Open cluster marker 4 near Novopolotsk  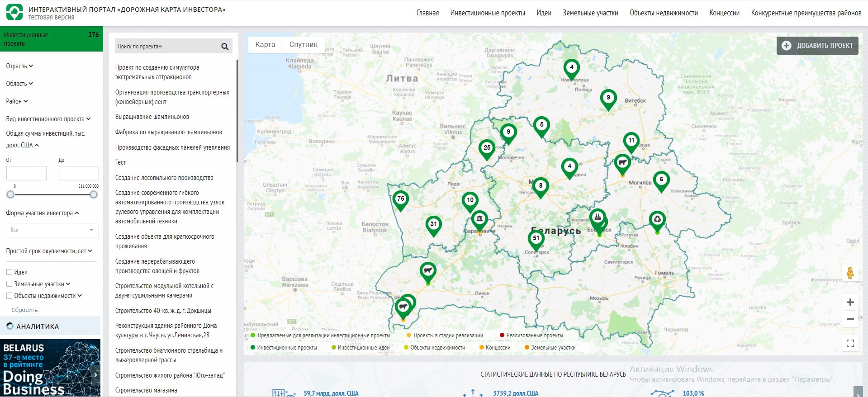tap(572, 69)
